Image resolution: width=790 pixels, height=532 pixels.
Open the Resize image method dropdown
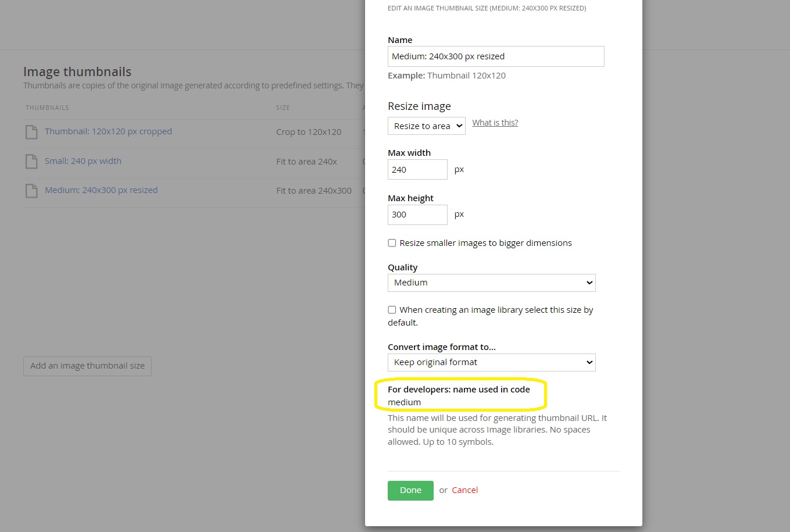coord(426,126)
